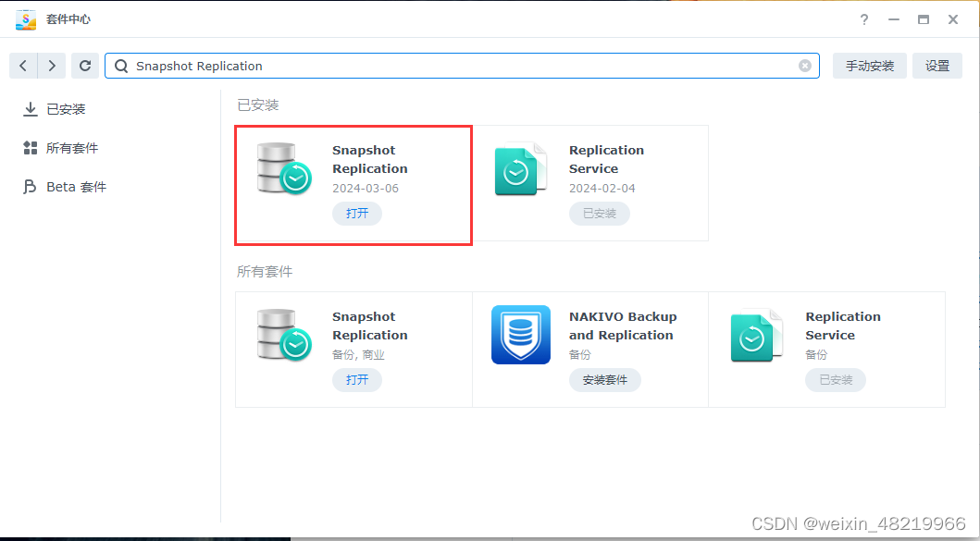Click the date 2024-03-06
This screenshot has height=541, width=980.
[365, 188]
